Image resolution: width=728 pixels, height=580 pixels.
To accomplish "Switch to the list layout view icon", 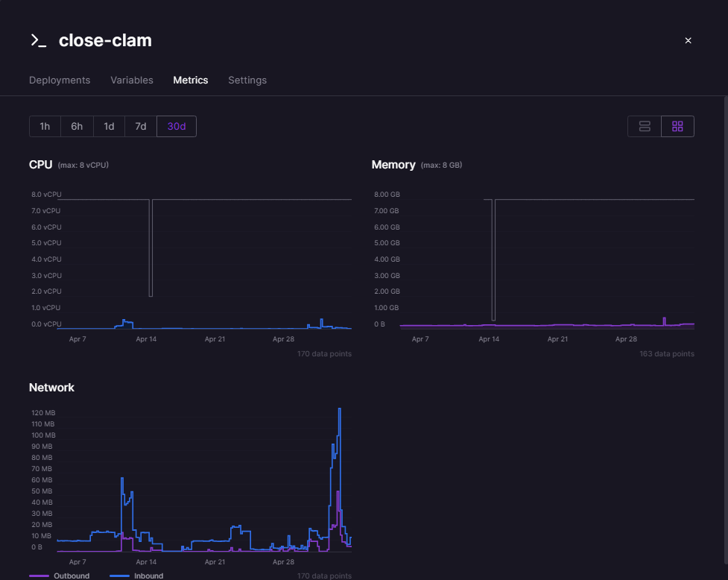I will 645,126.
